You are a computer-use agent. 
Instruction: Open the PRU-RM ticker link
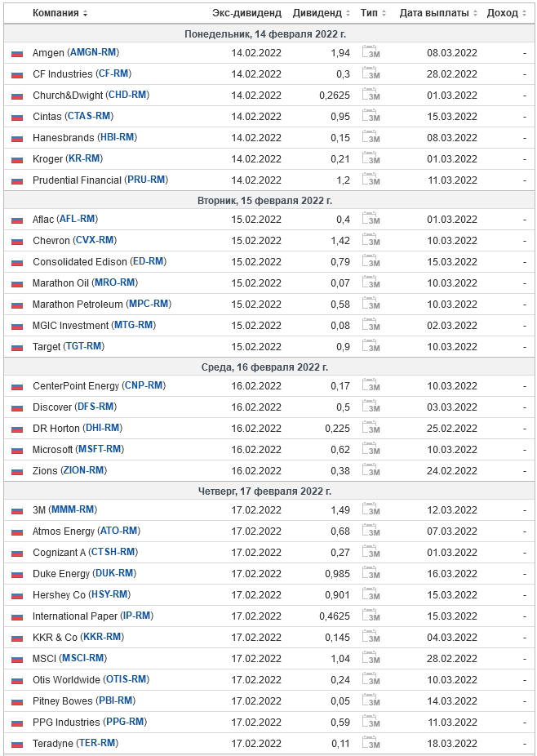point(147,180)
